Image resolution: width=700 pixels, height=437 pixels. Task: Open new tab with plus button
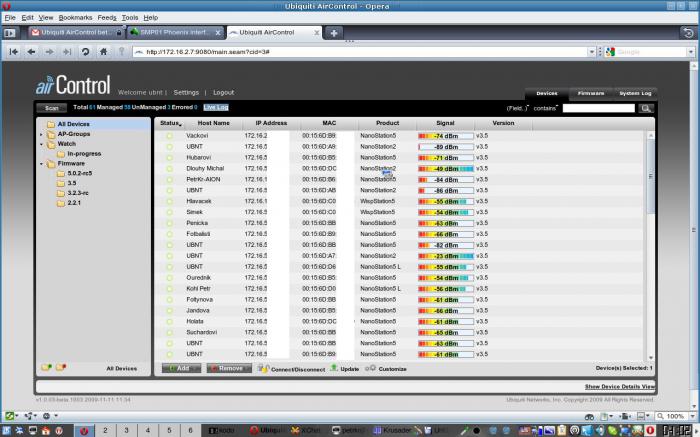[x=333, y=33]
